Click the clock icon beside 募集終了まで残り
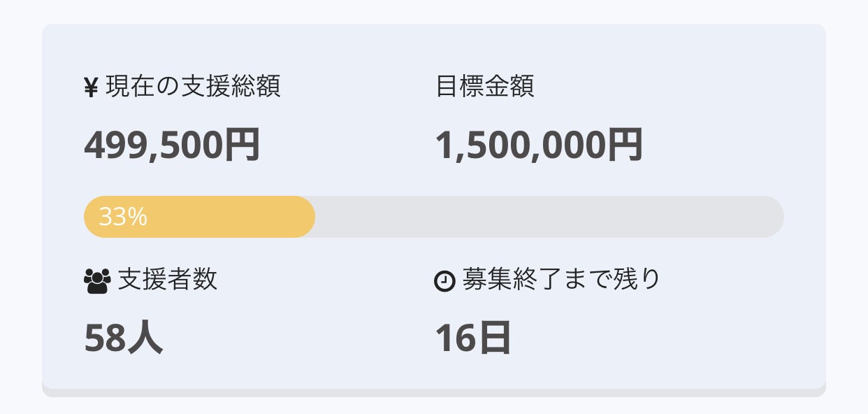 pyautogui.click(x=444, y=281)
